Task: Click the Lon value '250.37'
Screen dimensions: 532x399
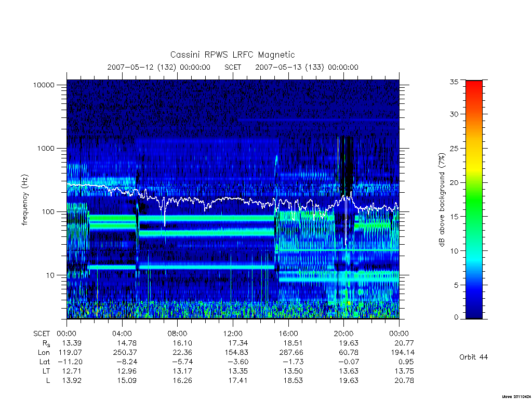Action: point(125,353)
